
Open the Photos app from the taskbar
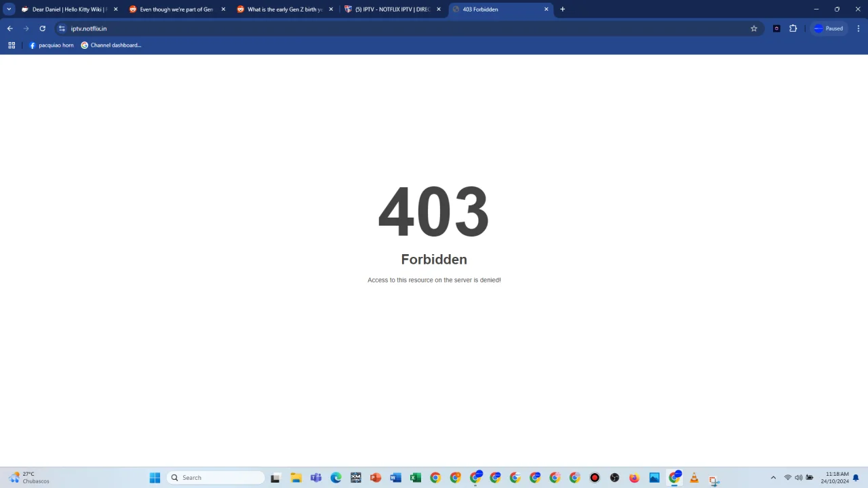[654, 478]
